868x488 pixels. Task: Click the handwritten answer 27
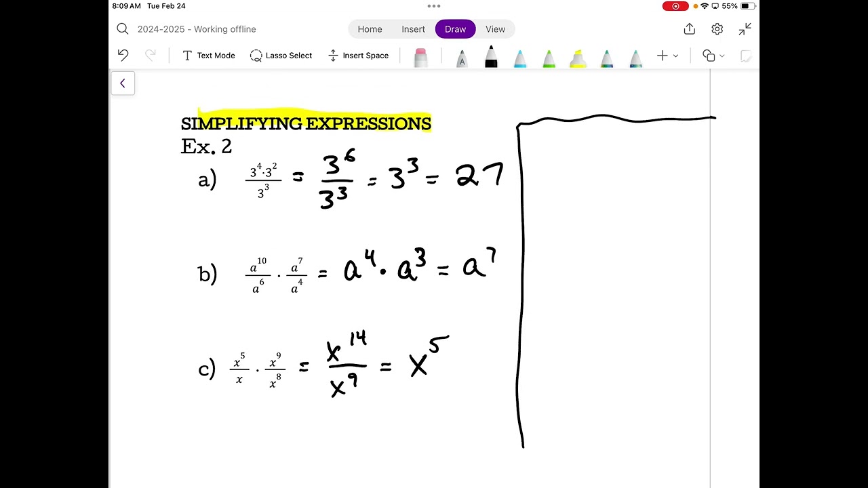tap(480, 176)
